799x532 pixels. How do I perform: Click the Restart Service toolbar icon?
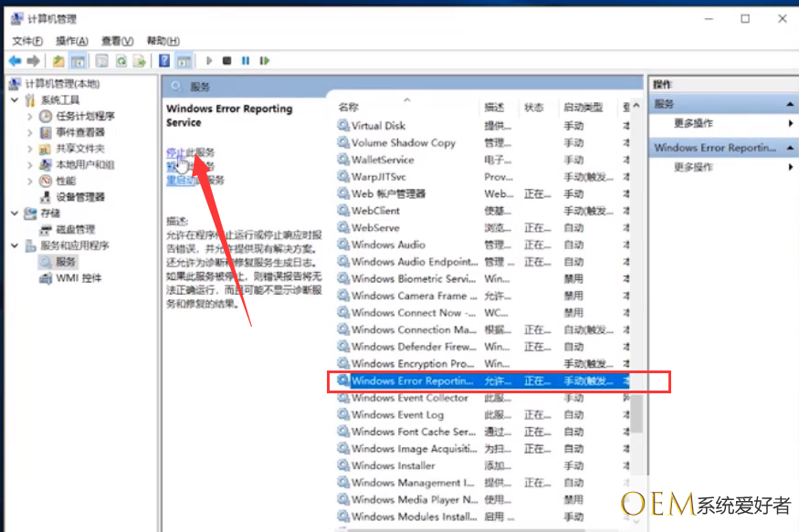tap(264, 61)
